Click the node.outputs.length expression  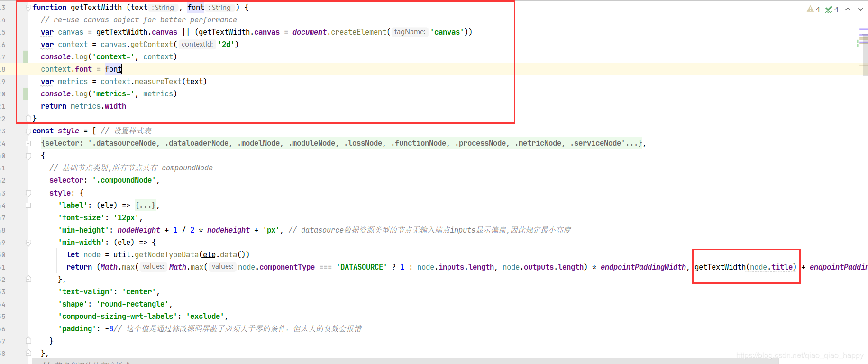543,267
